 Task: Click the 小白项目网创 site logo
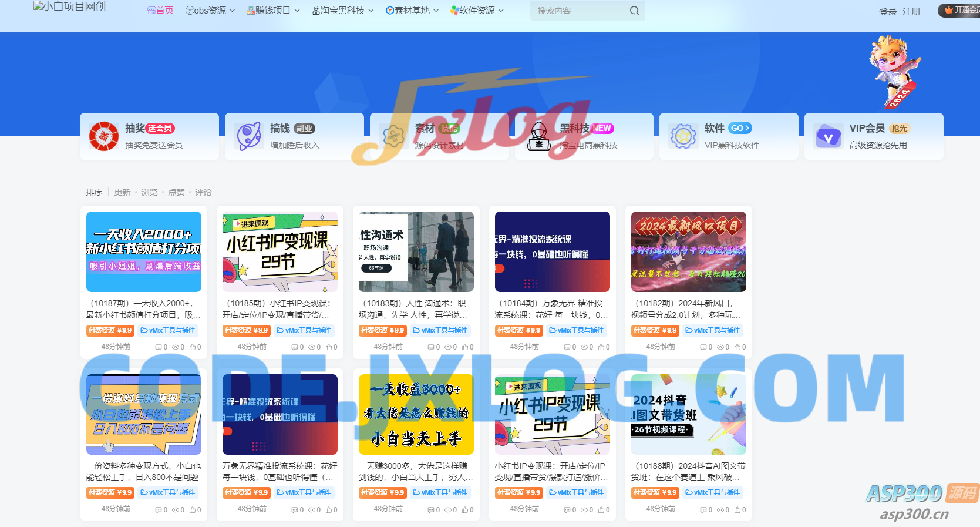pos(70,6)
